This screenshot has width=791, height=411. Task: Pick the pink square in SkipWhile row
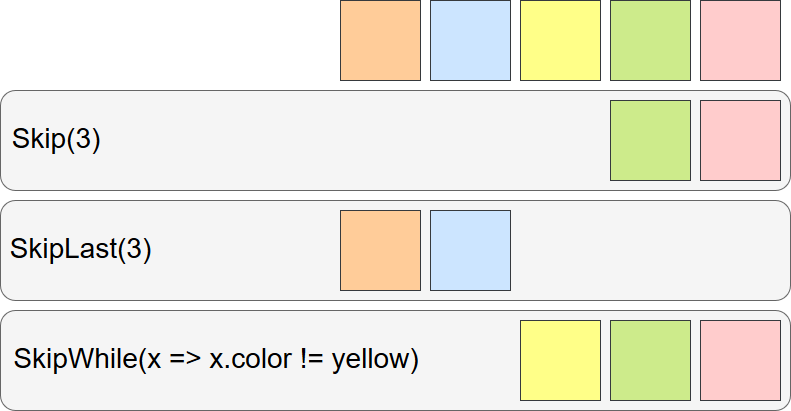[x=741, y=361]
